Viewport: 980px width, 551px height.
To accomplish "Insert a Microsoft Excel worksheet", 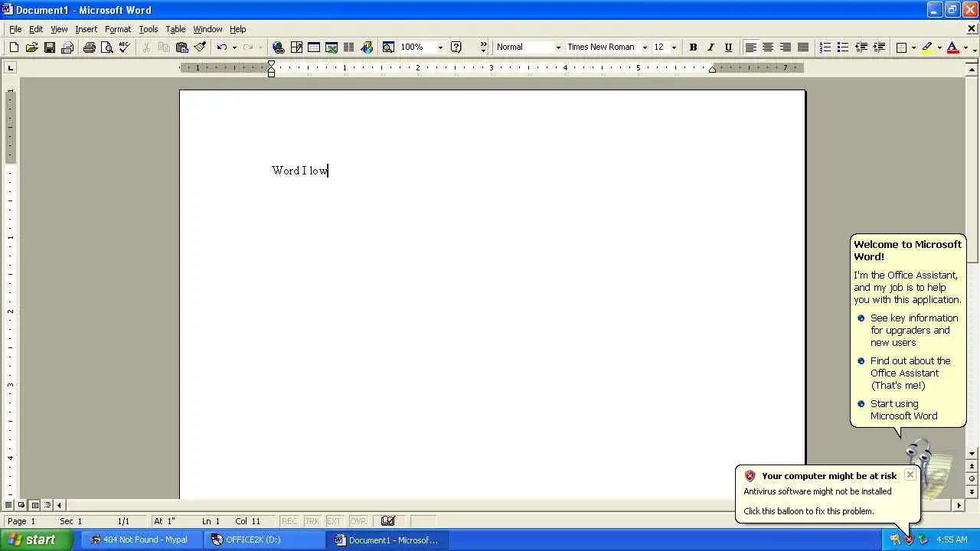I will (x=332, y=47).
